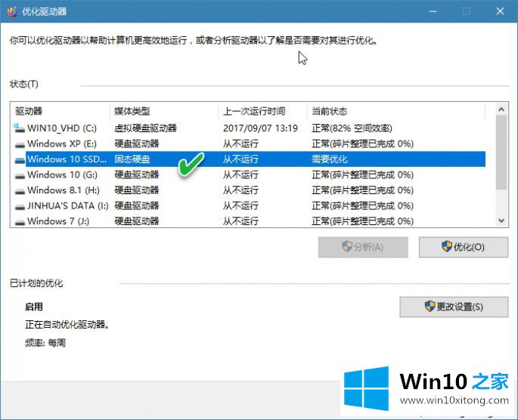The image size is (518, 420).
Task: Click the JINHUA'S DATA (I:) drive icon
Action: pos(20,206)
